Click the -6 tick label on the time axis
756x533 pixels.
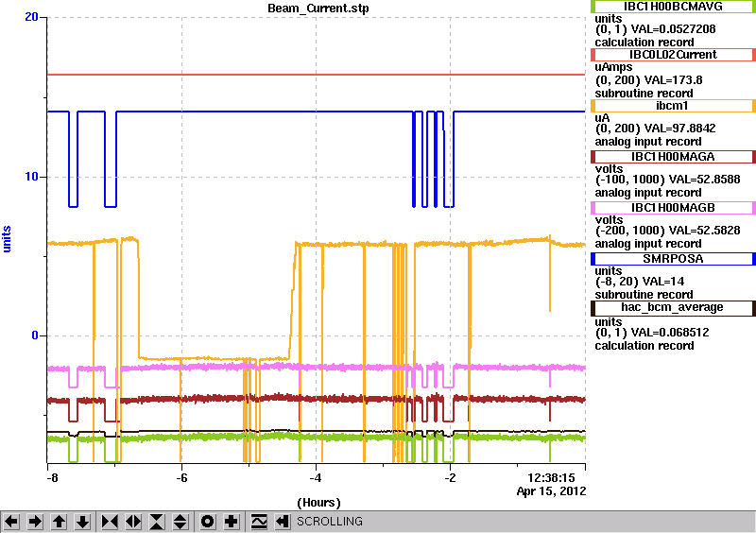coord(181,478)
